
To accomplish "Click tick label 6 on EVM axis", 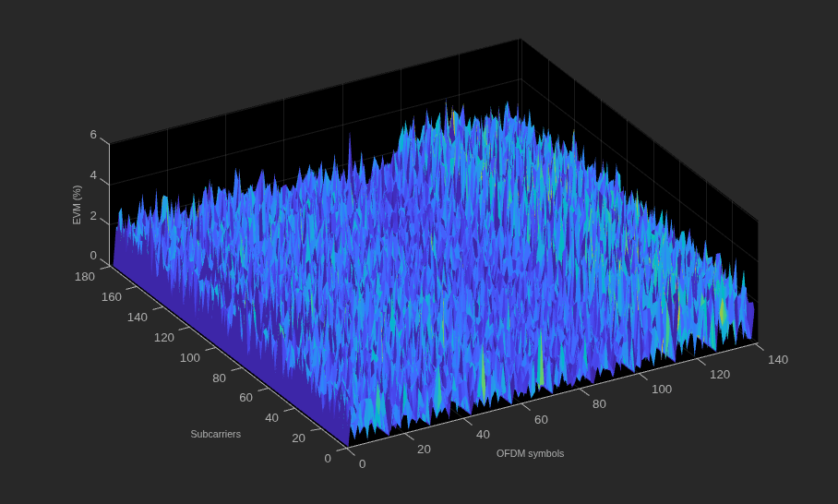I will [93, 135].
